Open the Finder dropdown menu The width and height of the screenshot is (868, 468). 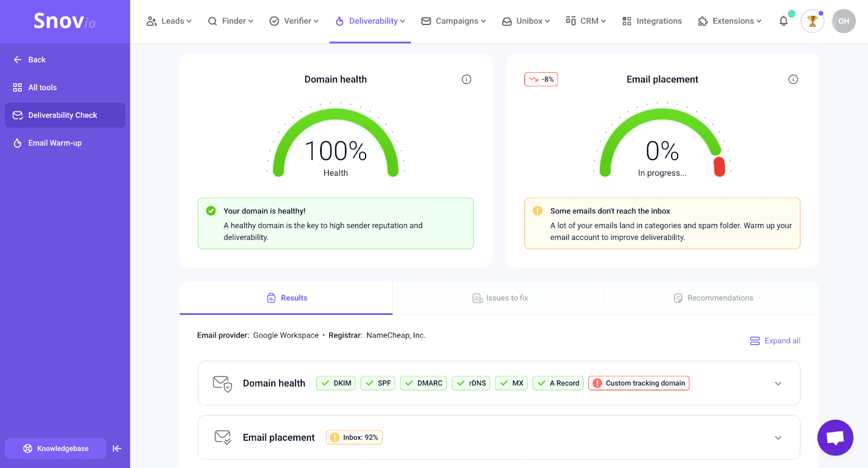click(x=231, y=21)
